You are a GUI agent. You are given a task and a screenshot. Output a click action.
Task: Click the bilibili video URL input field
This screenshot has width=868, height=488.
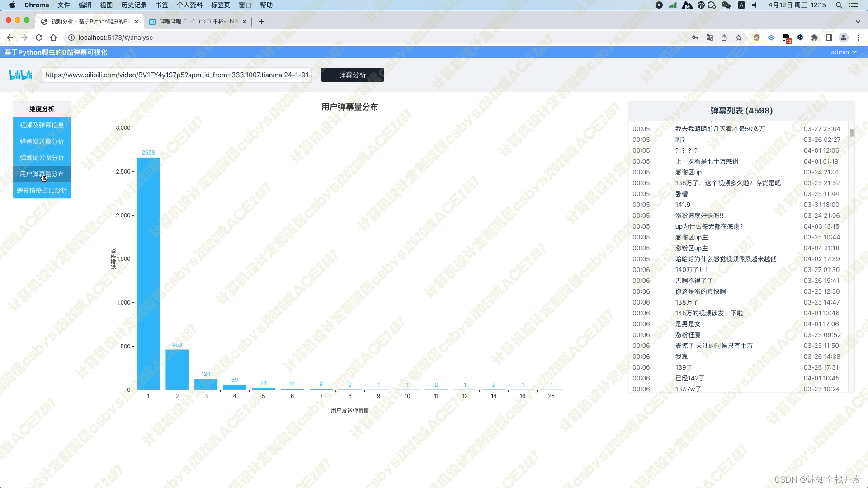coord(176,75)
